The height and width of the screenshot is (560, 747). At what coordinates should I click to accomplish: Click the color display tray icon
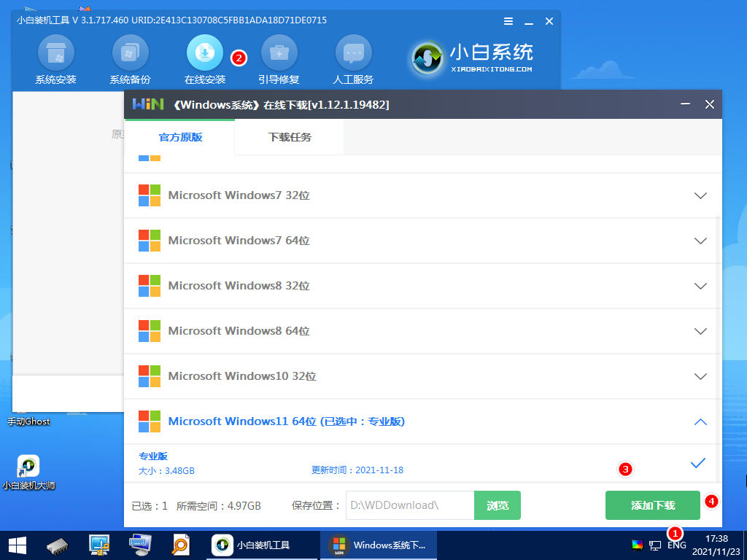coord(637,545)
